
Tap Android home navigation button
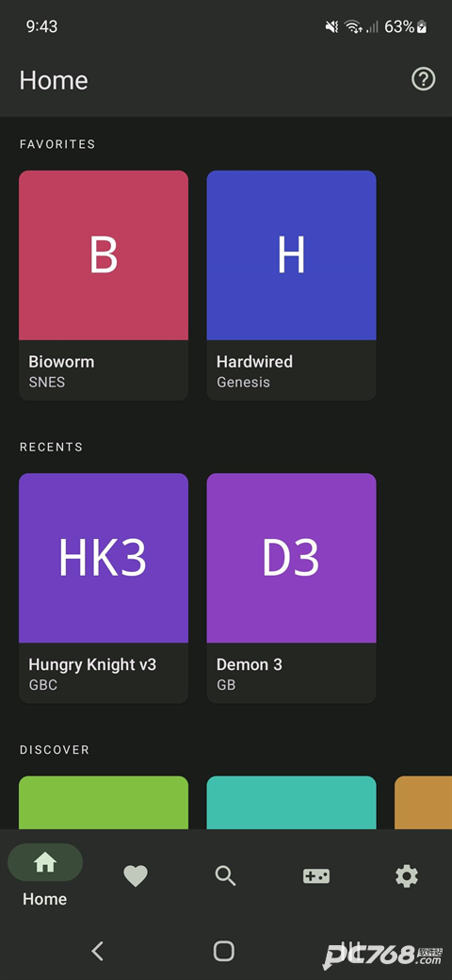tap(223, 951)
